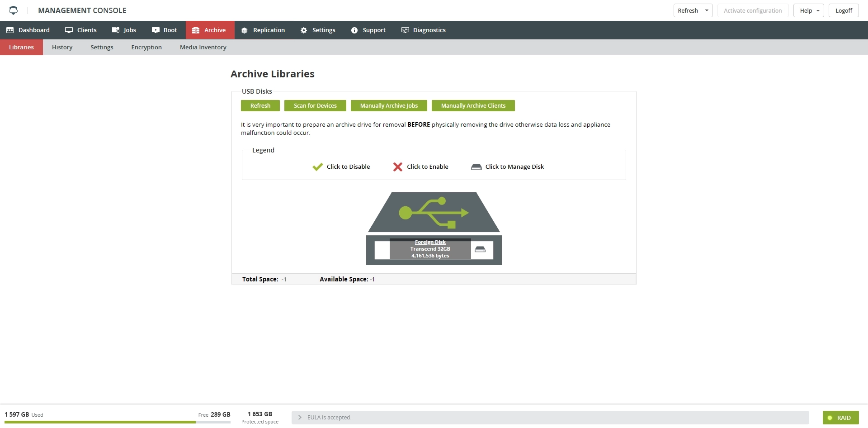Switch to the Media Inventory tab
The height and width of the screenshot is (428, 868).
(x=203, y=47)
